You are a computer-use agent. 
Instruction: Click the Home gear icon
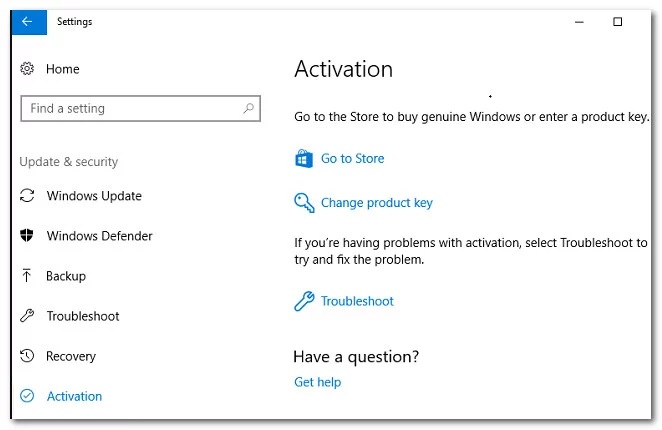[27, 68]
